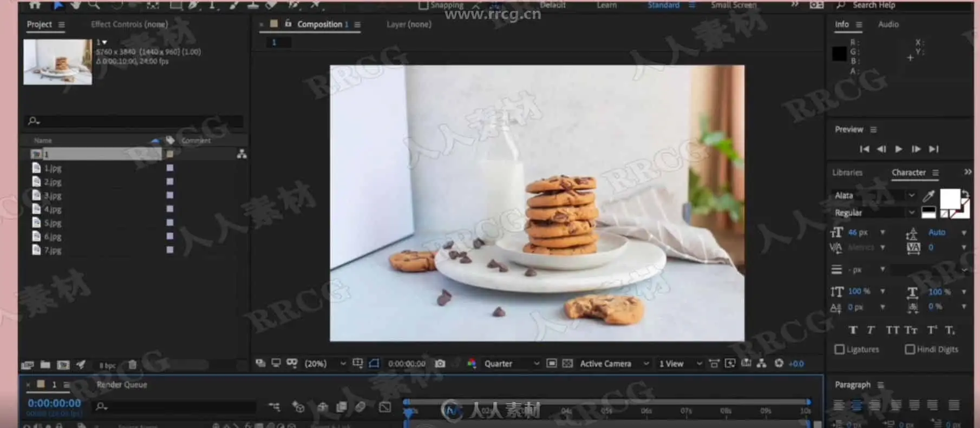980x428 pixels.
Task: Switch to the Libraries tab
Action: 847,173
